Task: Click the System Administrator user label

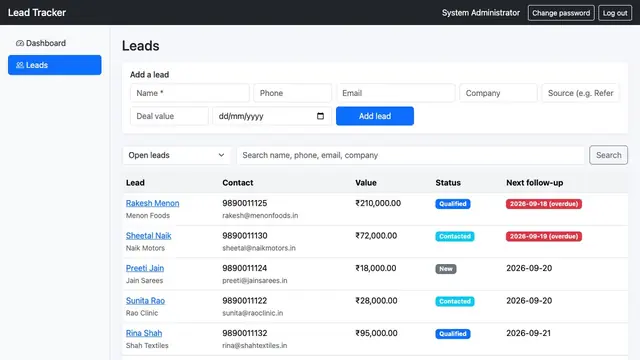Action: coord(481,13)
